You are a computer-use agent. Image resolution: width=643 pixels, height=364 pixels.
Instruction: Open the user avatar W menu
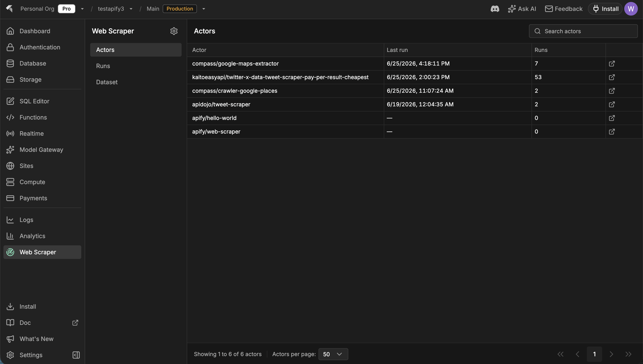point(631,9)
